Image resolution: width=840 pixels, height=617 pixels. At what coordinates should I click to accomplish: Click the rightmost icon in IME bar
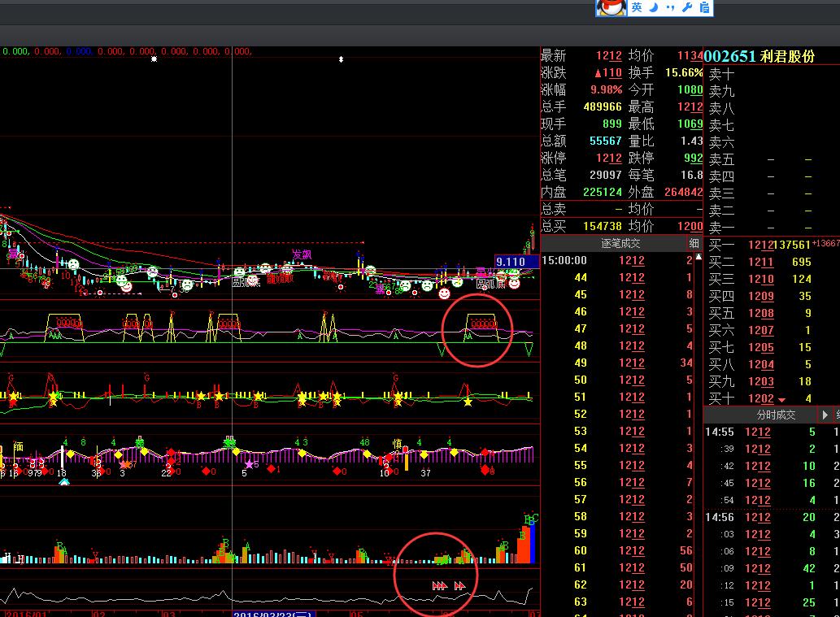704,7
